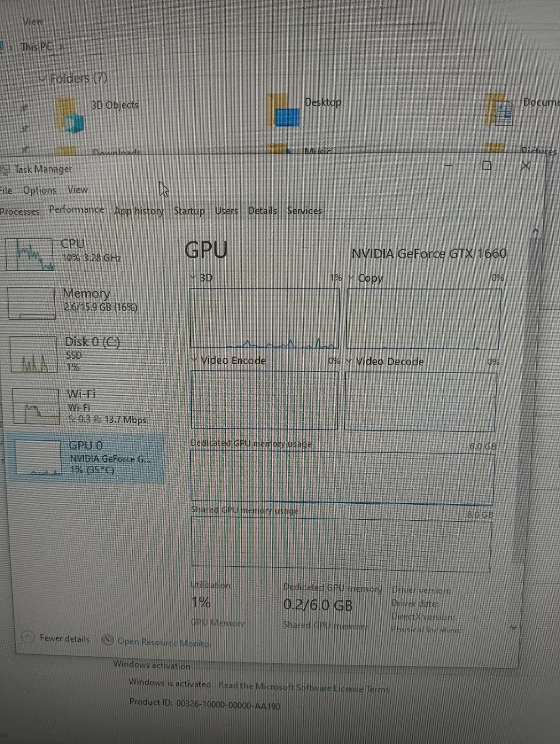Screen dimensions: 560x744
Task: Click the NVIDIA GeForce GTX 1660 title
Action: coord(429,254)
